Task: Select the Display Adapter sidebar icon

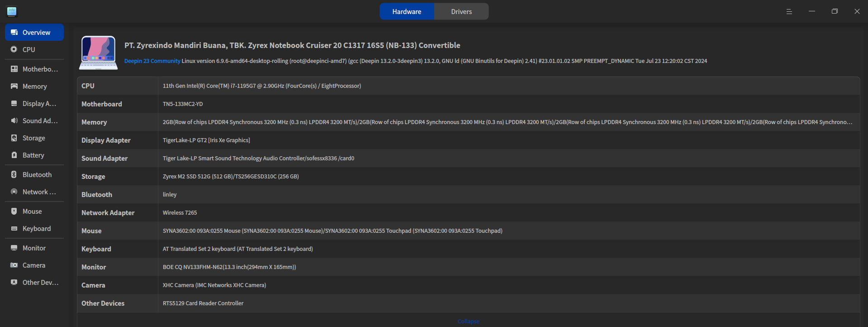Action: pos(14,103)
